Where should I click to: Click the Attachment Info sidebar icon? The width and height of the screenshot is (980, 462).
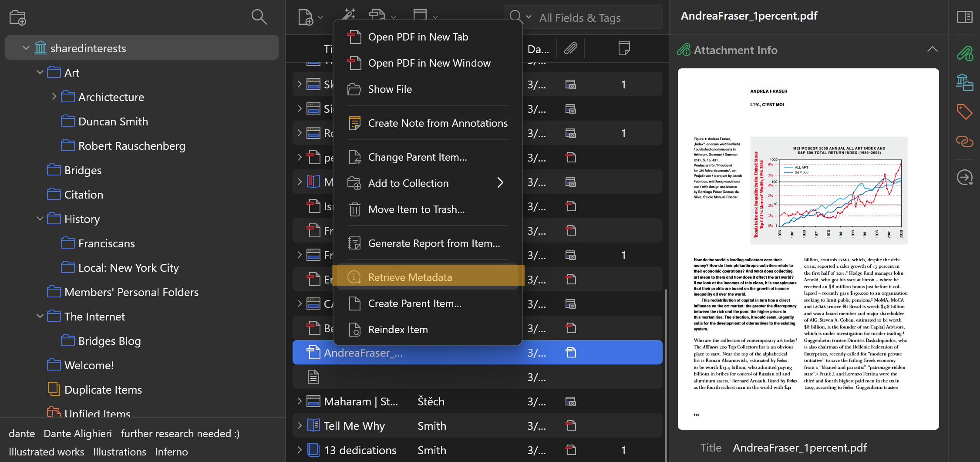[x=964, y=54]
